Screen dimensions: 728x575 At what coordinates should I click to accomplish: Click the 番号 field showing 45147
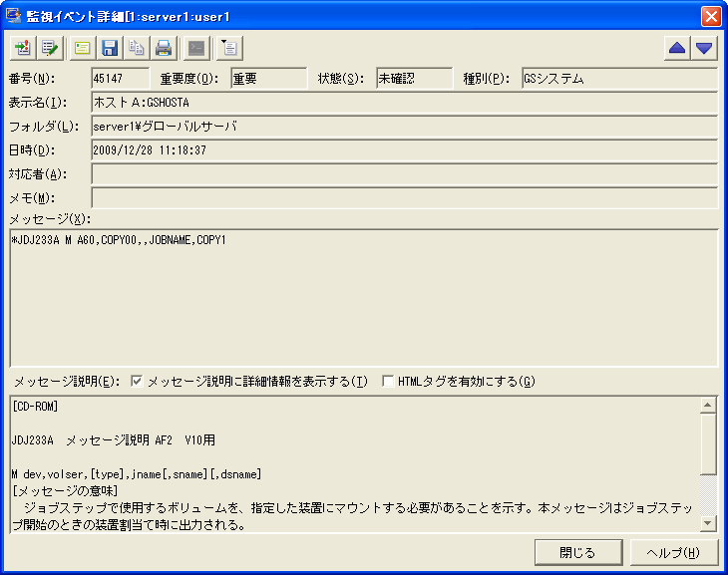(121, 78)
